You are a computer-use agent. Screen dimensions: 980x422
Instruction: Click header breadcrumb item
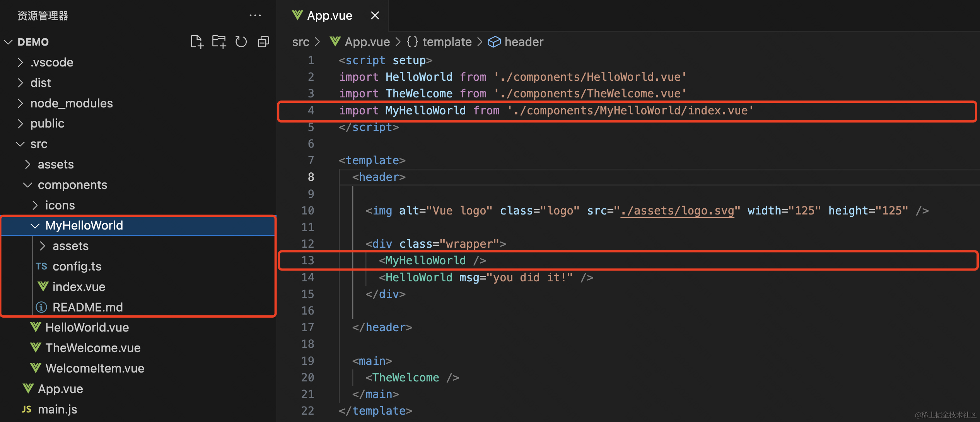[x=524, y=42]
